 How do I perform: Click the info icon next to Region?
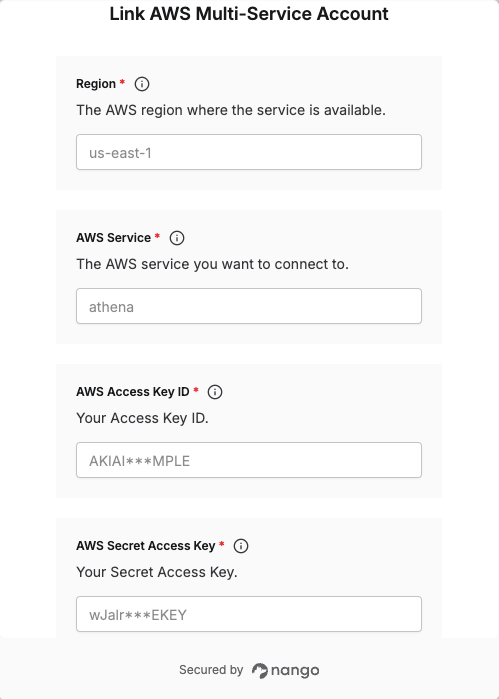click(142, 84)
